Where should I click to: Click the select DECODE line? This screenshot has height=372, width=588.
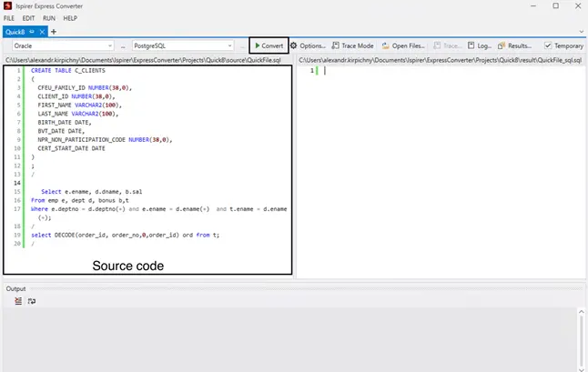126,236
